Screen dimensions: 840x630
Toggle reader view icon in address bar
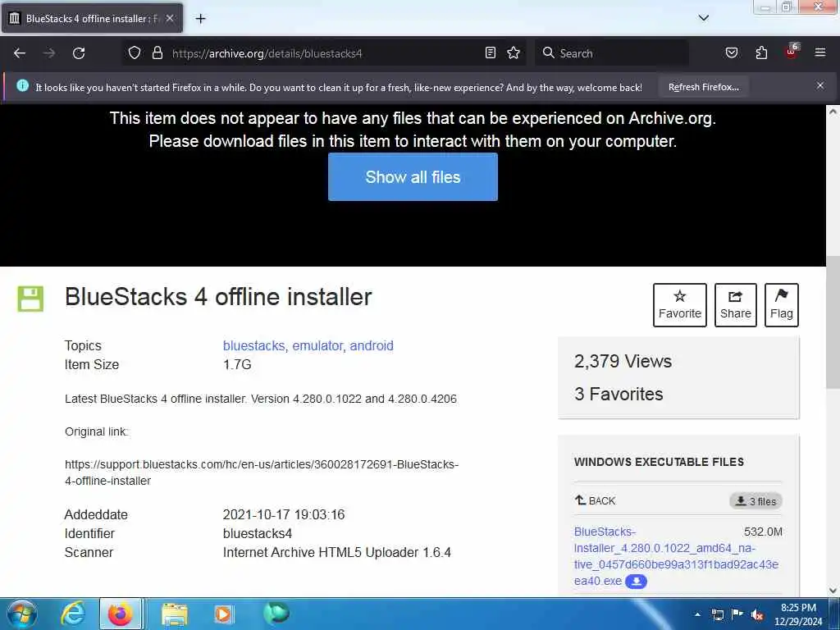[491, 52]
